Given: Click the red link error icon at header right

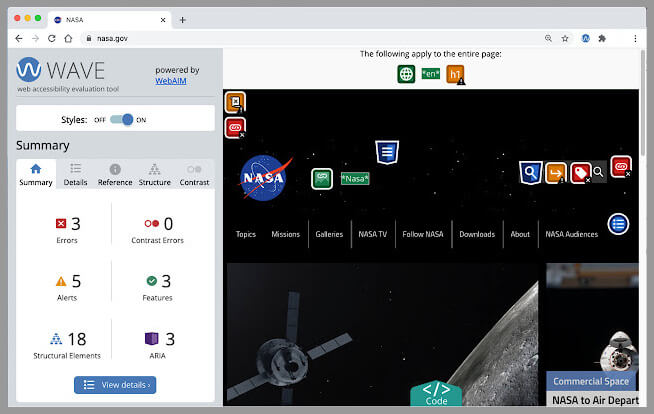Looking at the screenshot, I should [x=621, y=166].
